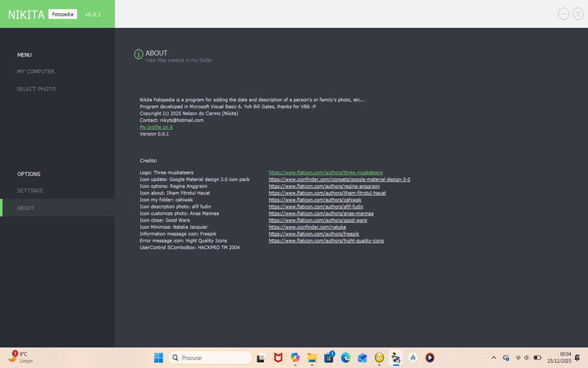The image size is (588, 368).
Task: Open the notification bell in system tray
Action: click(578, 358)
